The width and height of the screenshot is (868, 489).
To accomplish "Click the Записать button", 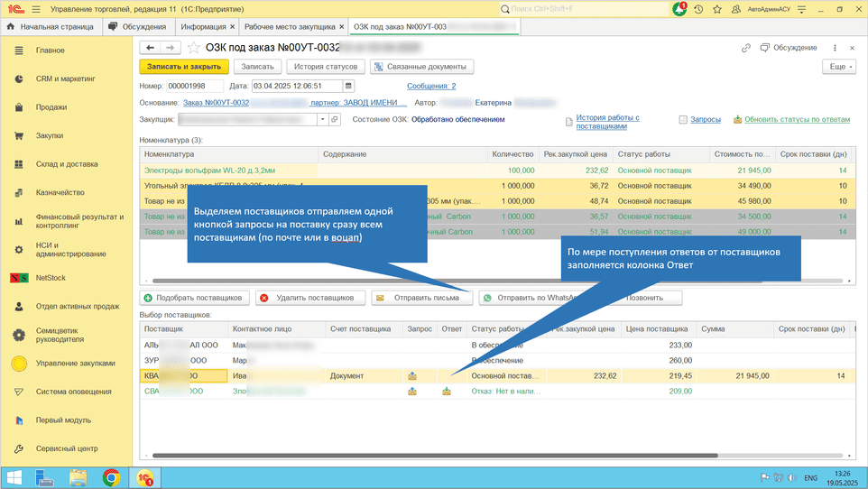I will [x=257, y=67].
